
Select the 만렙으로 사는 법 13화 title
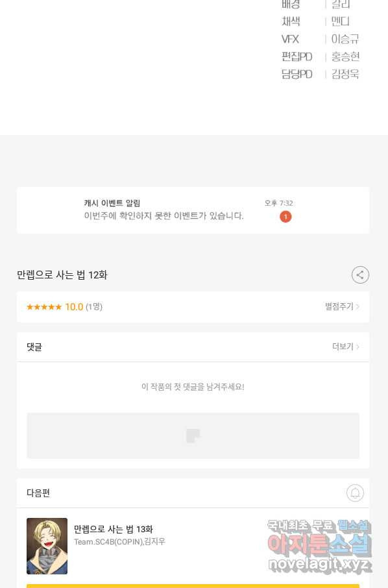click(x=113, y=529)
